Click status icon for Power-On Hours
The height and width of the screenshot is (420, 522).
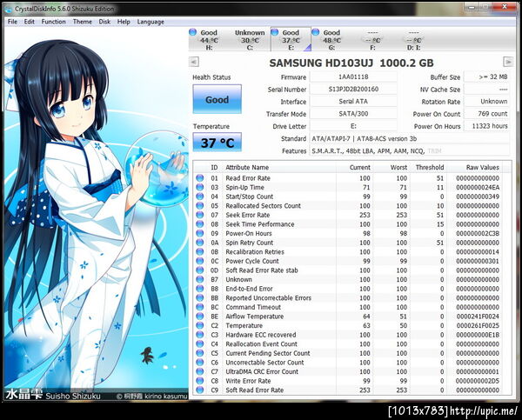[x=200, y=233]
